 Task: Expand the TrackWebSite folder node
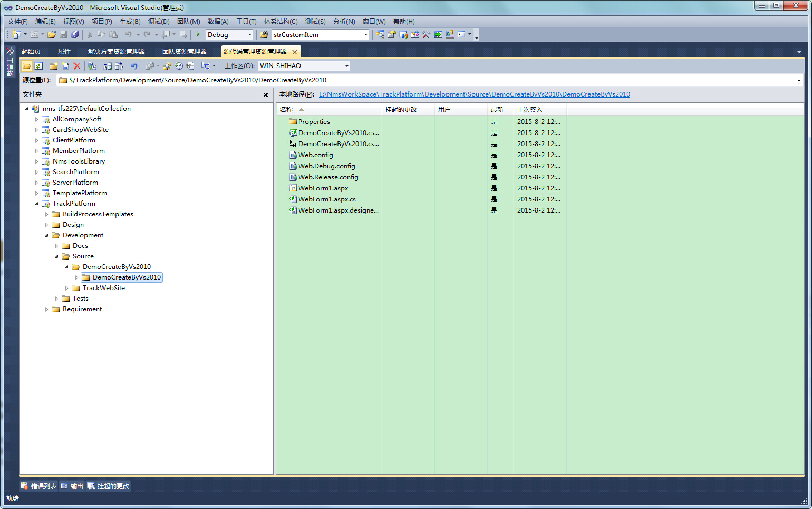click(66, 288)
